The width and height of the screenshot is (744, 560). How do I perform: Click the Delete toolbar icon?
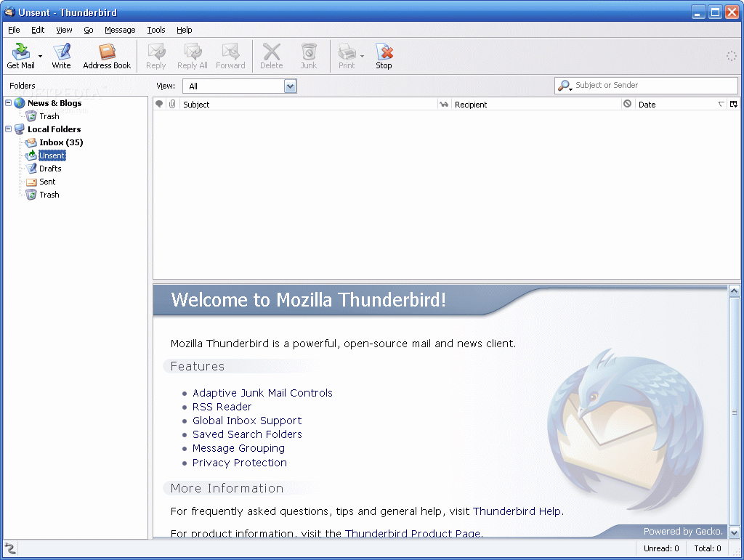[x=271, y=52]
